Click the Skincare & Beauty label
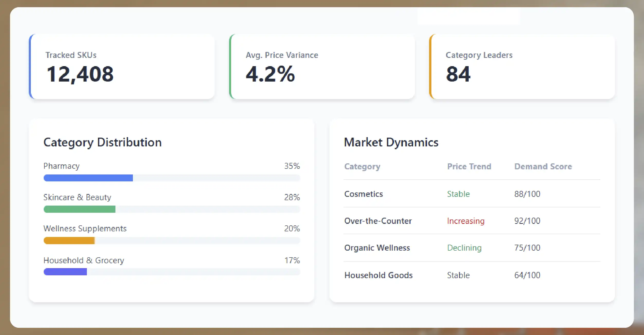The width and height of the screenshot is (644, 335). click(x=77, y=197)
